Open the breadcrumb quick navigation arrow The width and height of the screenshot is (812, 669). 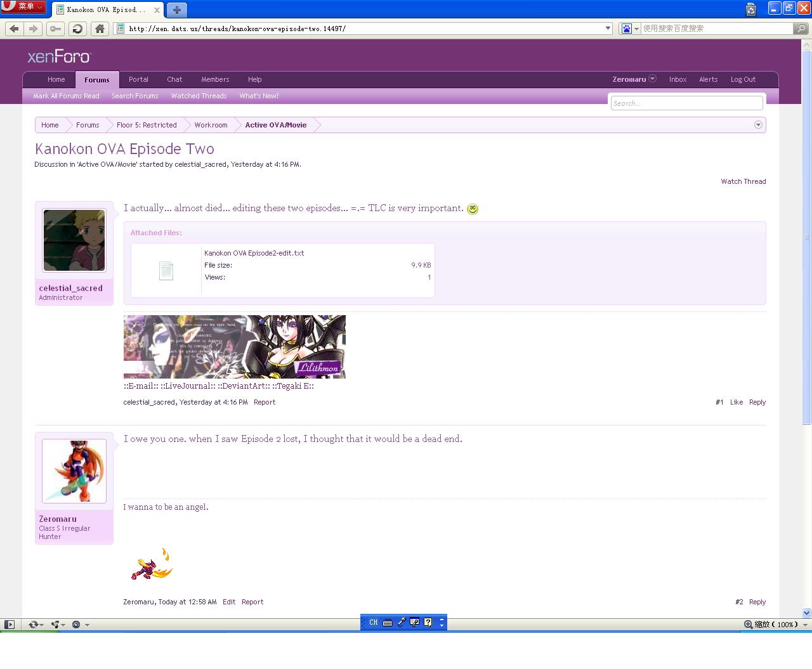coord(758,125)
